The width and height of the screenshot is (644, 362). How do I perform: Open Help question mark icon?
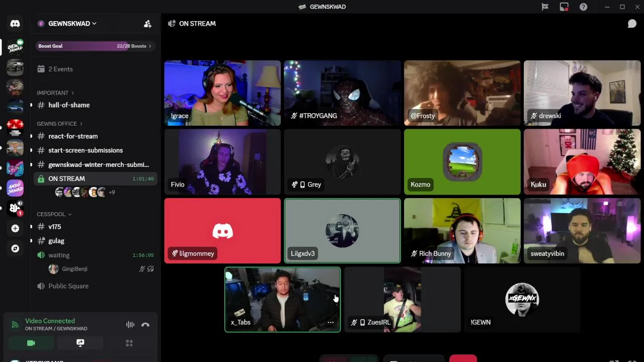(x=583, y=7)
